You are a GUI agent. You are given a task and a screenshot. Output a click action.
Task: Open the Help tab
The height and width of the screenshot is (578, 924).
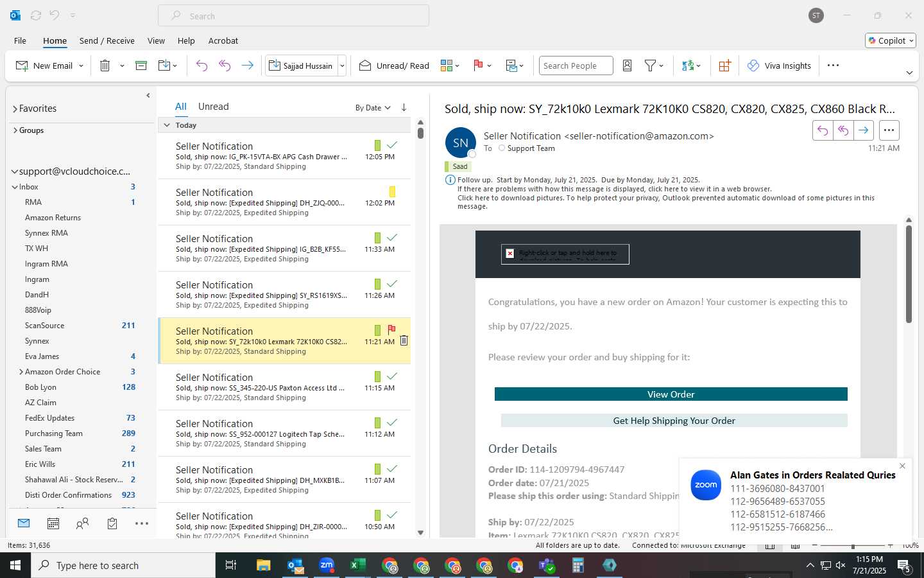click(x=186, y=40)
